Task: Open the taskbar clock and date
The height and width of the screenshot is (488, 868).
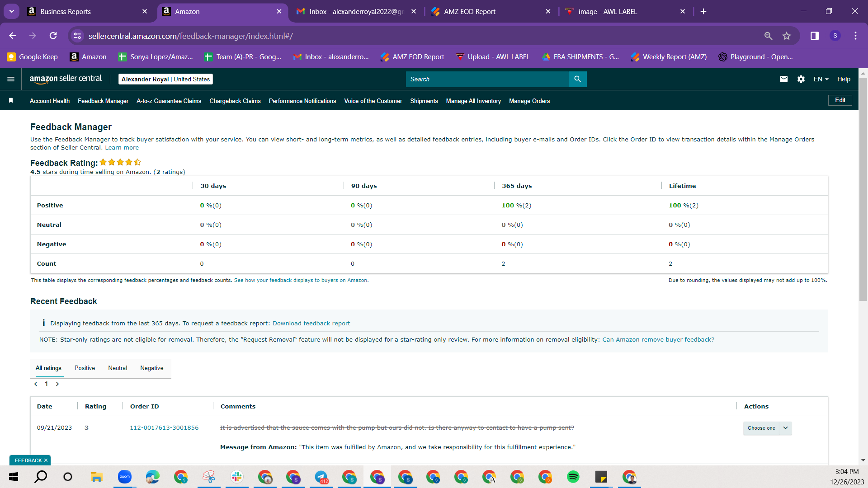Action: tap(847, 477)
